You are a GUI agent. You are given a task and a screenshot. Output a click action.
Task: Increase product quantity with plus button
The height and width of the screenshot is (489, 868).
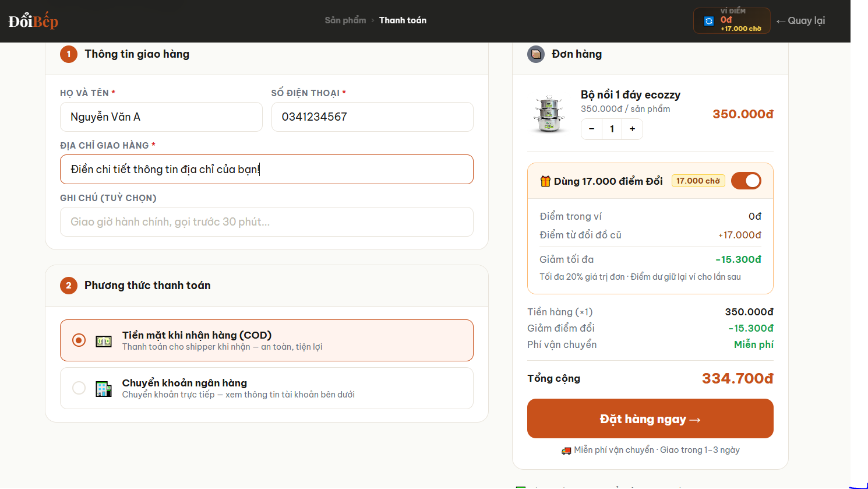[632, 129]
